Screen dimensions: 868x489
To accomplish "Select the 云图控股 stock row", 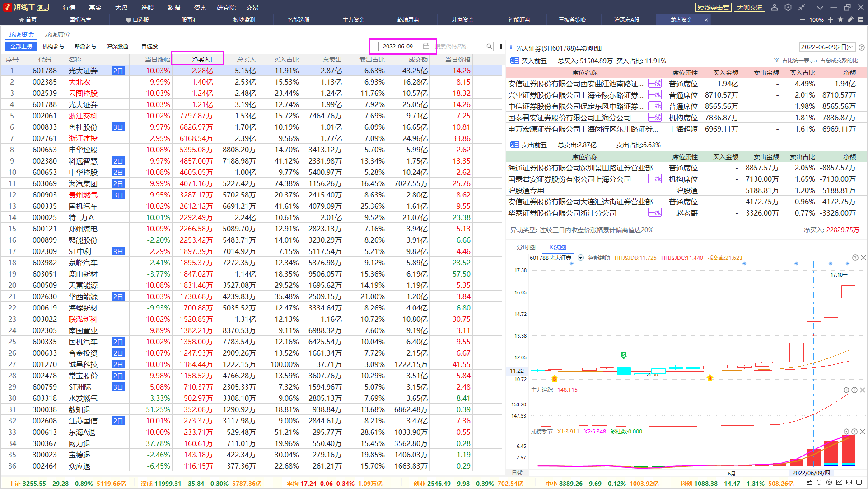I will [x=251, y=93].
